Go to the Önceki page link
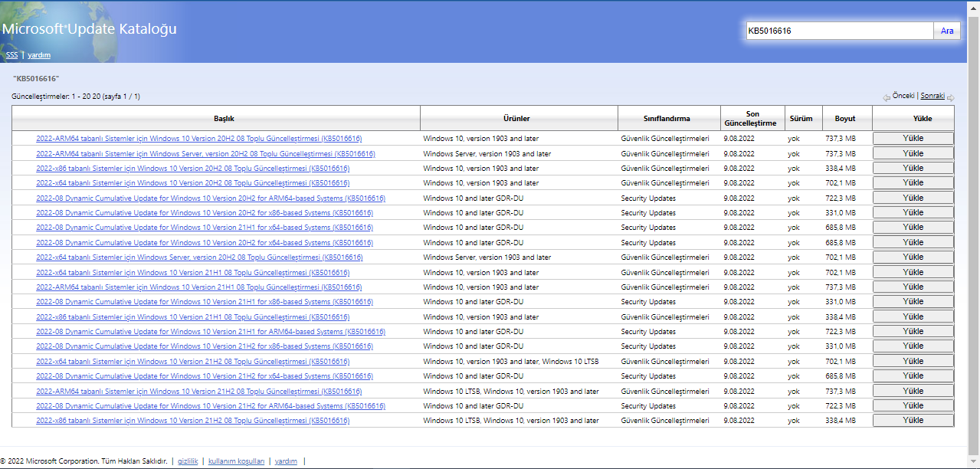 pyautogui.click(x=903, y=96)
